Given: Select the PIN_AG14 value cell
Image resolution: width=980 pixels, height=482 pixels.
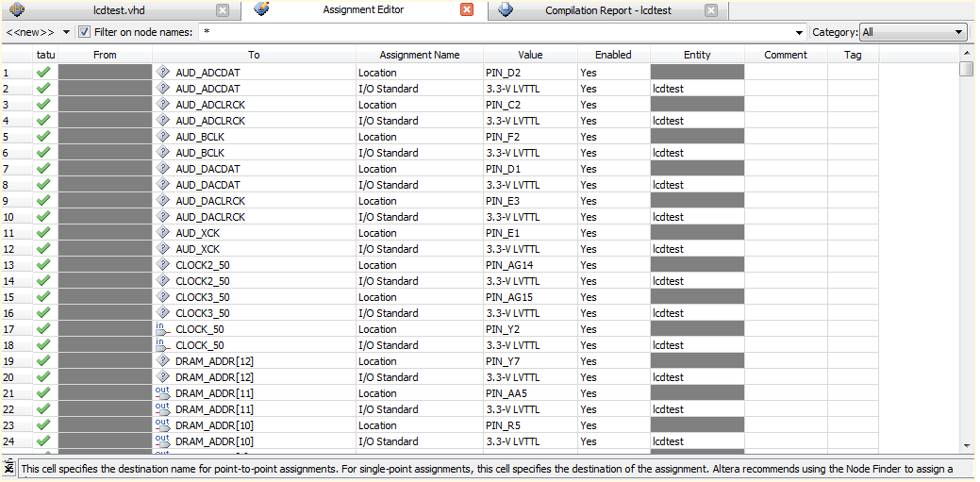Looking at the screenshot, I should [x=530, y=265].
